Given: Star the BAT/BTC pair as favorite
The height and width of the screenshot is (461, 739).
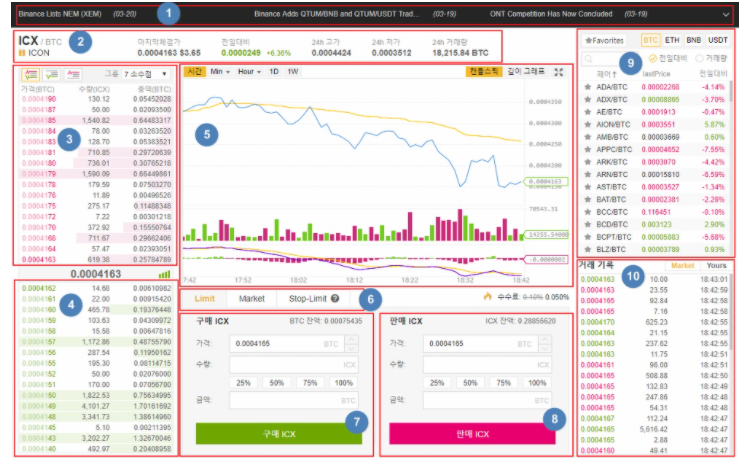Looking at the screenshot, I should [x=588, y=199].
